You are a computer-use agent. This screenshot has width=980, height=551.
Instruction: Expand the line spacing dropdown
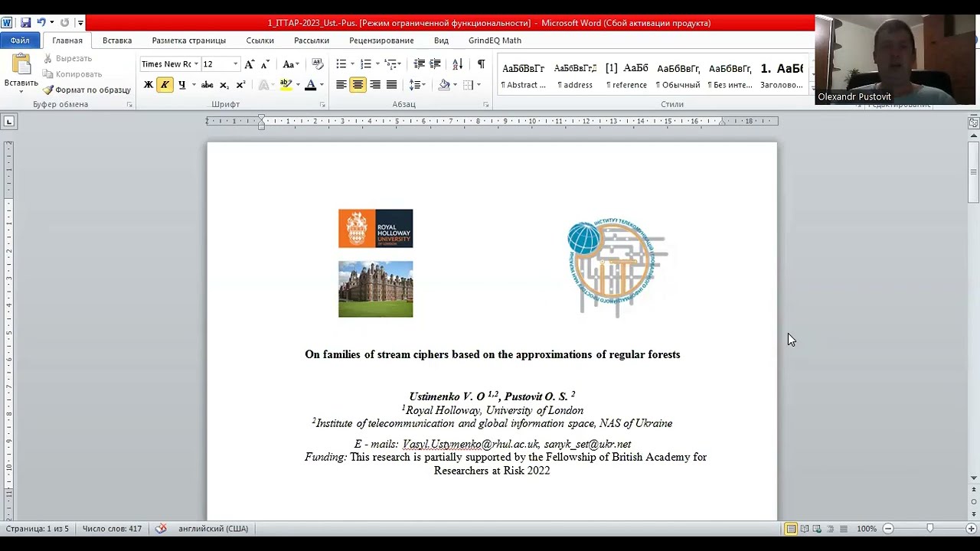click(x=423, y=85)
